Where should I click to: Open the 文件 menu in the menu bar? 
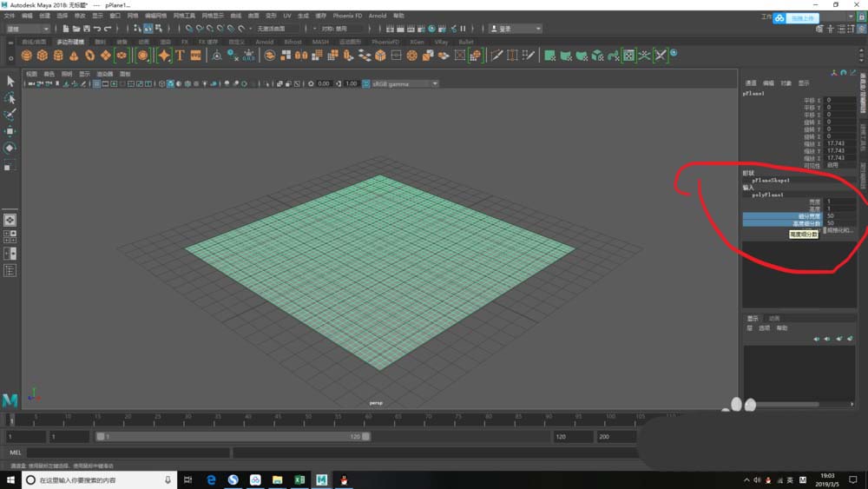tap(9, 16)
